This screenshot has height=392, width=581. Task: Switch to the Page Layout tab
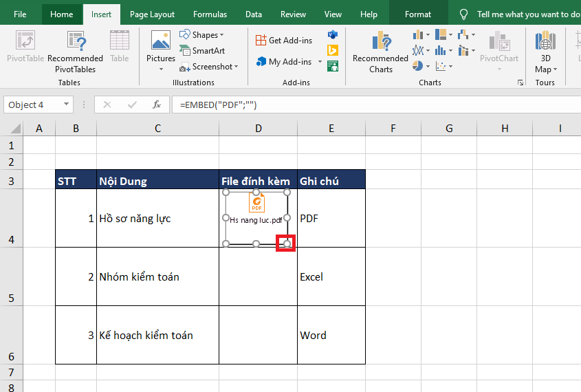coord(152,14)
